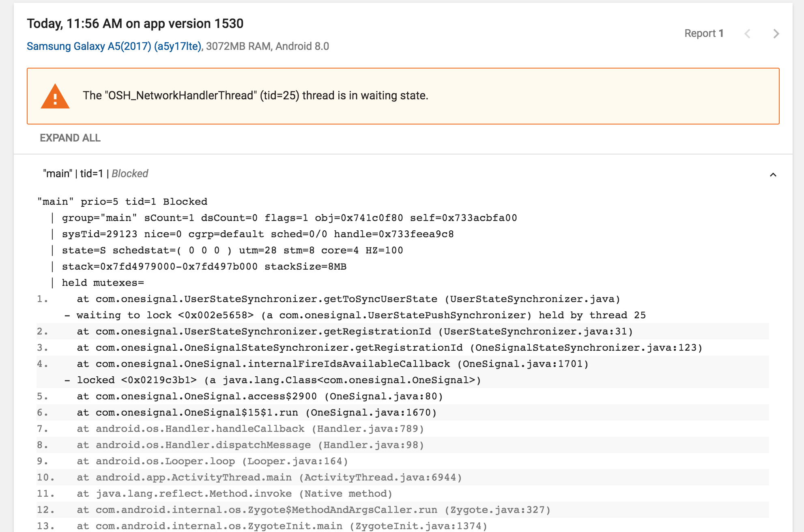
Task: Go to the next report arrow
Action: (776, 34)
